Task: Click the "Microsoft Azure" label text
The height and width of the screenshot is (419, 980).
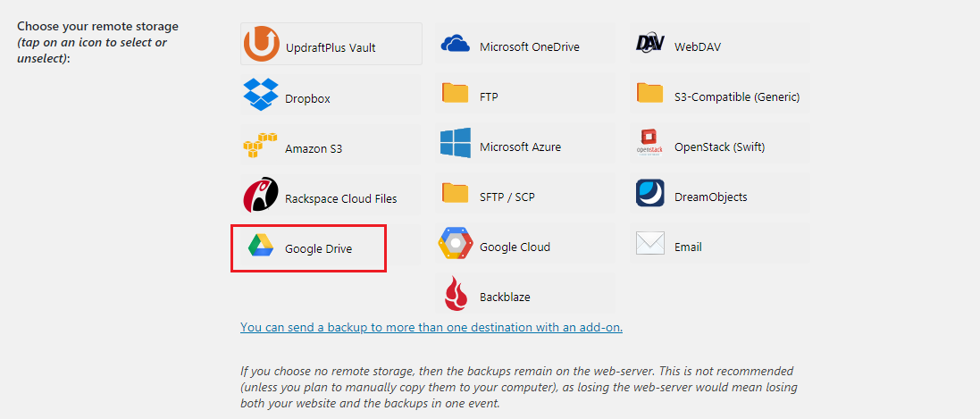Action: click(x=521, y=147)
